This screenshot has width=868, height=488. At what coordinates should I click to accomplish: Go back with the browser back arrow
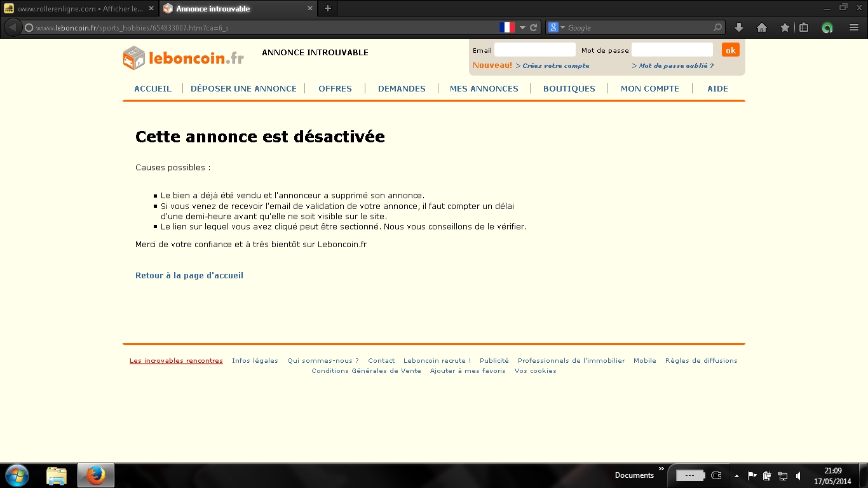tap(12, 27)
